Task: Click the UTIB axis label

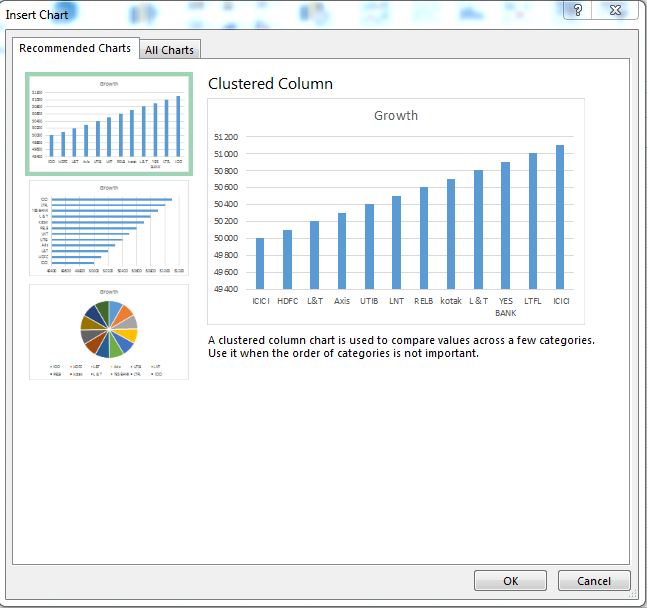Action: click(369, 301)
